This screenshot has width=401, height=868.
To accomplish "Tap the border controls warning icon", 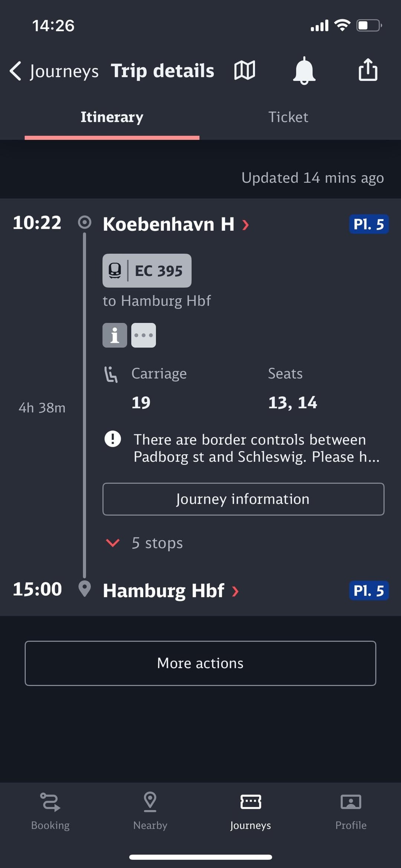I will pos(113,439).
